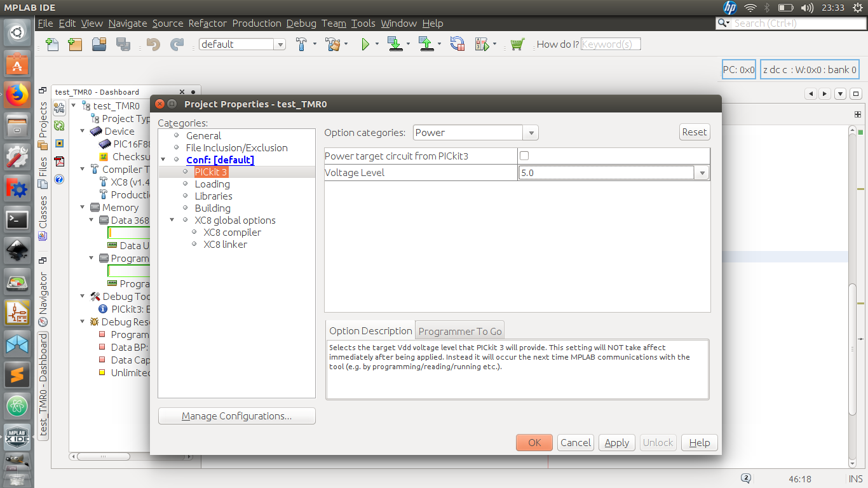Click the Redo arrow in the toolbar
This screenshot has height=488, width=868.
[177, 44]
